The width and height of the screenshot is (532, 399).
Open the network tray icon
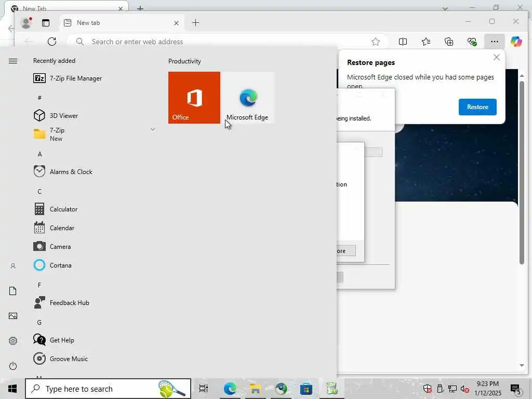point(453,389)
